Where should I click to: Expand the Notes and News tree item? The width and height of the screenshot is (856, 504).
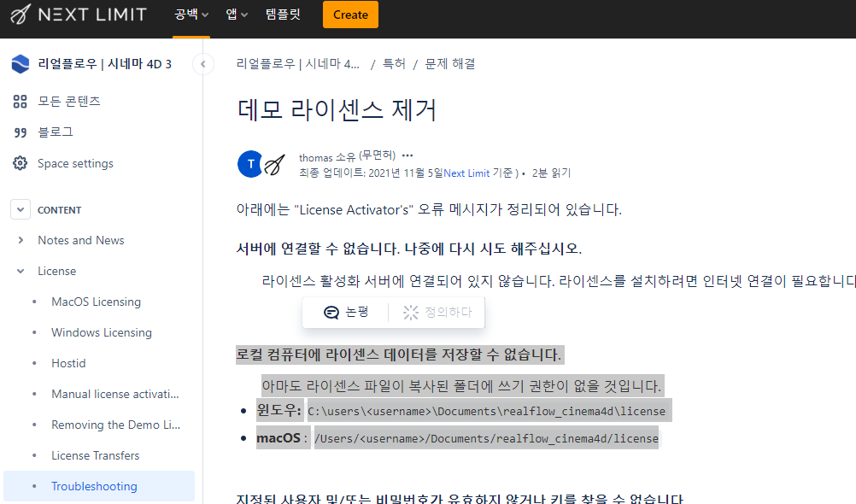[x=21, y=241]
